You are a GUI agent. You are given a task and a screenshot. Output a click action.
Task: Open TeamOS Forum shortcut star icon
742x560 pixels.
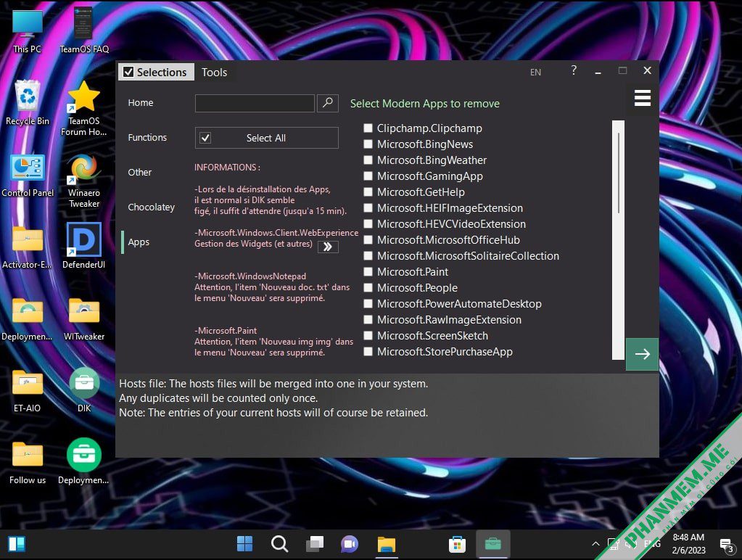tap(83, 108)
